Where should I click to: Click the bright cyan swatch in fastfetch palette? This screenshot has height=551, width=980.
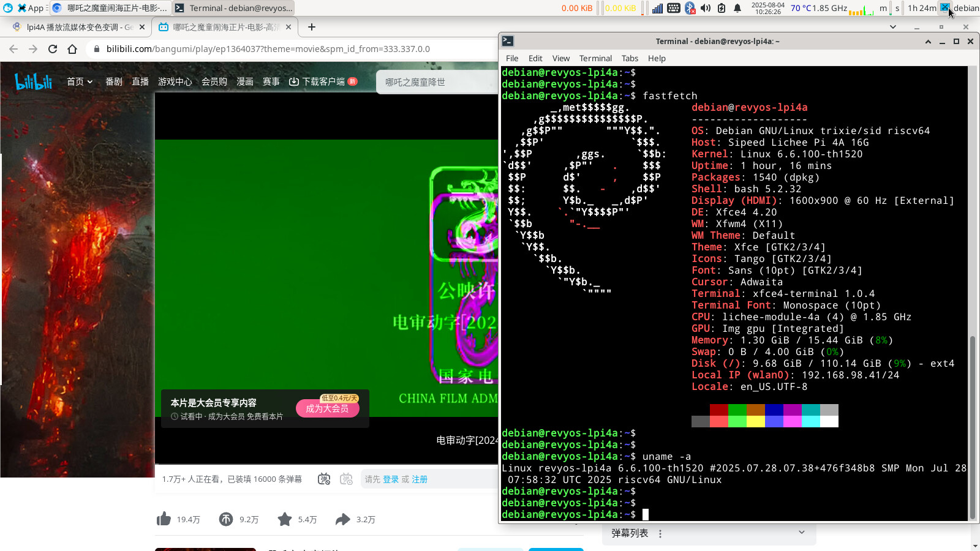tap(811, 421)
